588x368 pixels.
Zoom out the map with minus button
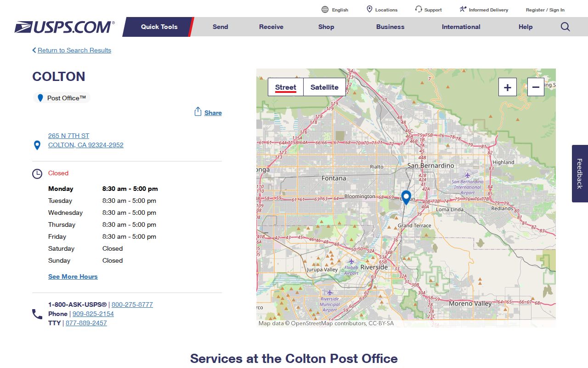click(536, 87)
